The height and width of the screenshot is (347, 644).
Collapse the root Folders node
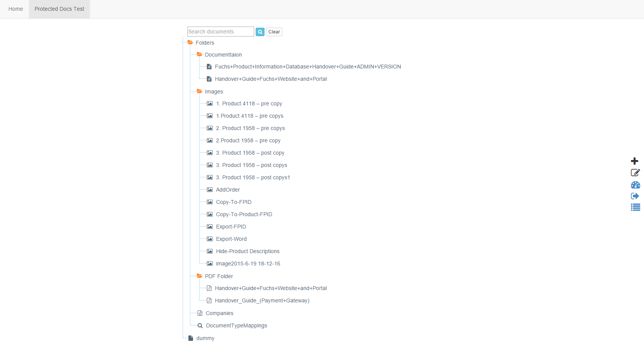[x=190, y=43]
